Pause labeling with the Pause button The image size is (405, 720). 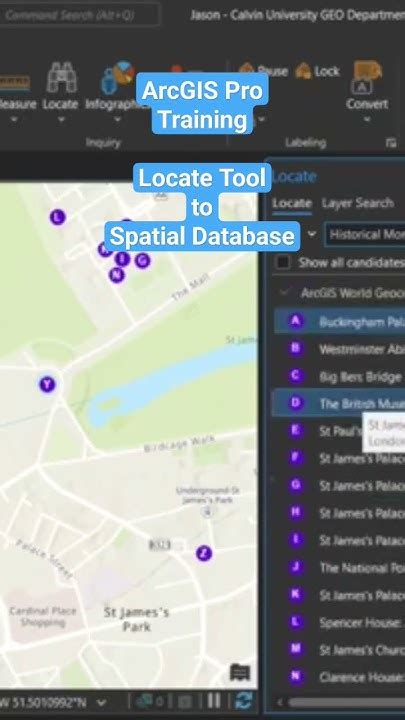click(x=264, y=71)
